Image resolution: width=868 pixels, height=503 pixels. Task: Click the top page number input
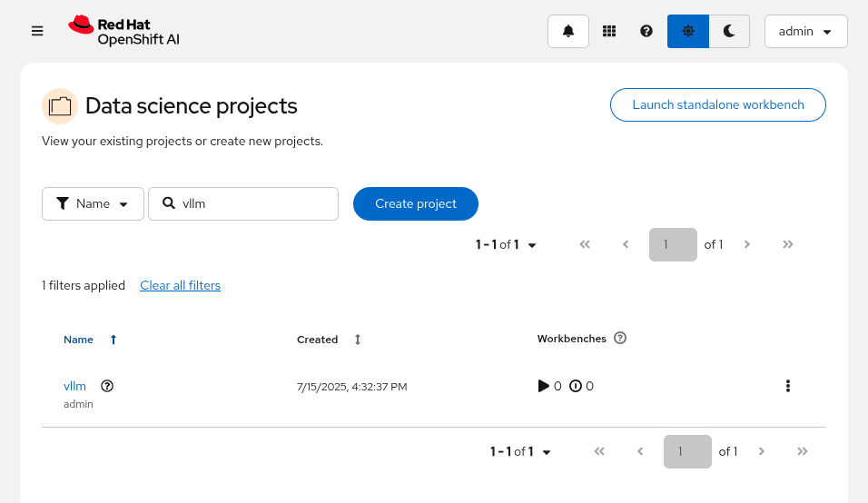pyautogui.click(x=673, y=244)
